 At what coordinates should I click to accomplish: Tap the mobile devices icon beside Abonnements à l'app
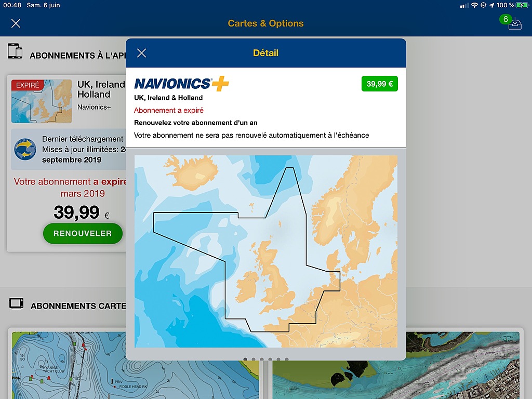click(x=15, y=51)
